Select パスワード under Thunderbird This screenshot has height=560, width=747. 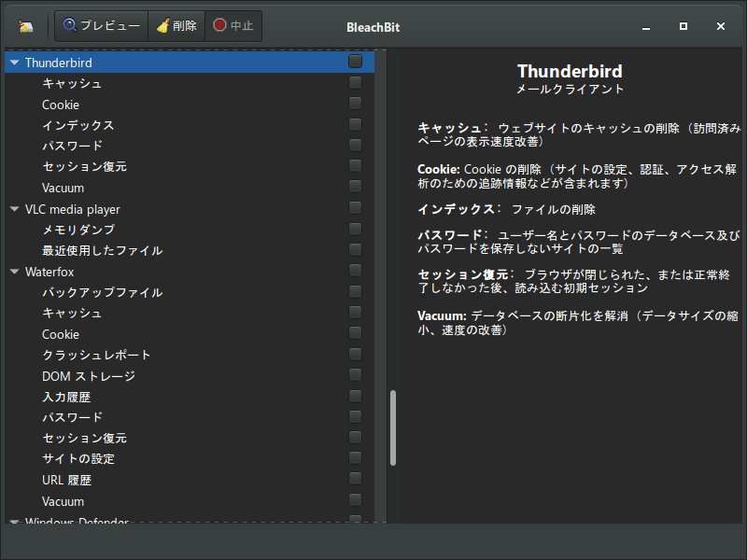(x=190, y=146)
